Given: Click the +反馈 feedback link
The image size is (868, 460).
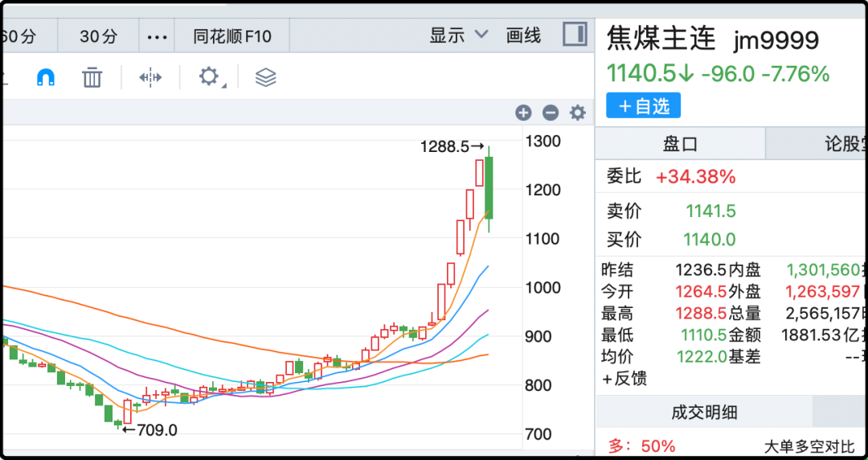Looking at the screenshot, I should (x=624, y=378).
